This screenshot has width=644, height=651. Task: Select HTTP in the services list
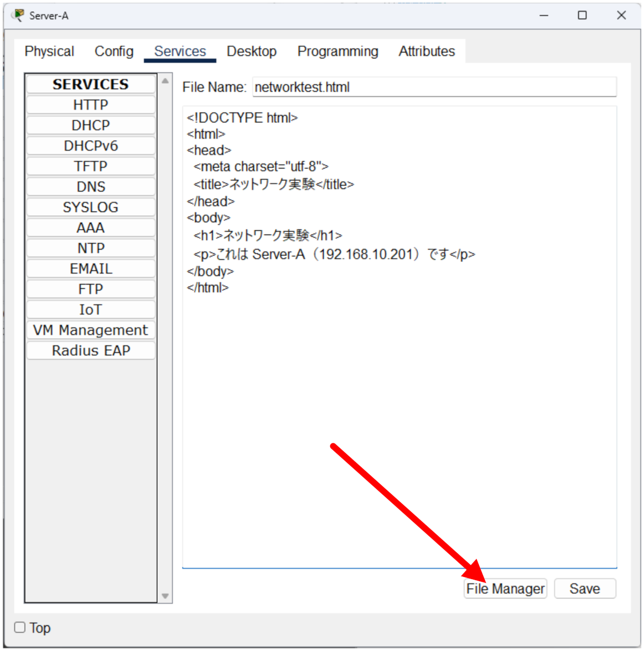tap(91, 105)
